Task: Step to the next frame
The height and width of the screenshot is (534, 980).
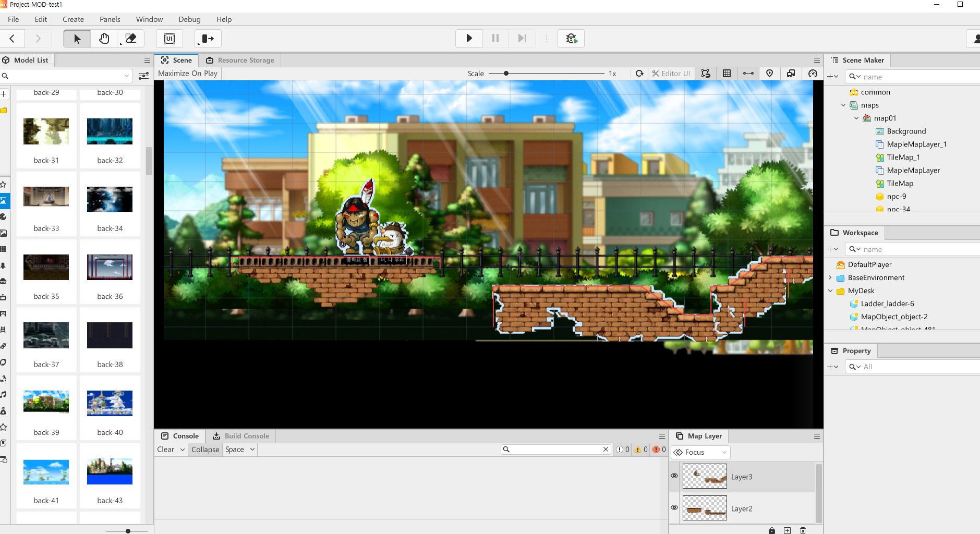Action: 522,39
